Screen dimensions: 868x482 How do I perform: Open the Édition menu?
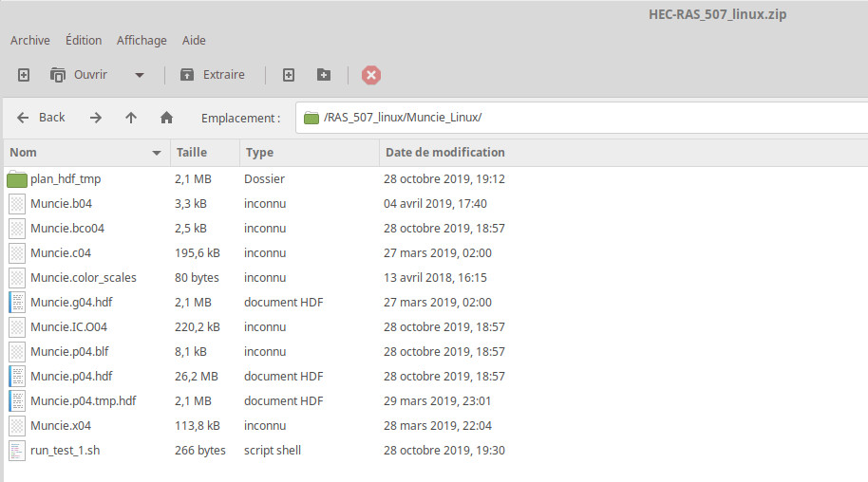[x=84, y=41]
